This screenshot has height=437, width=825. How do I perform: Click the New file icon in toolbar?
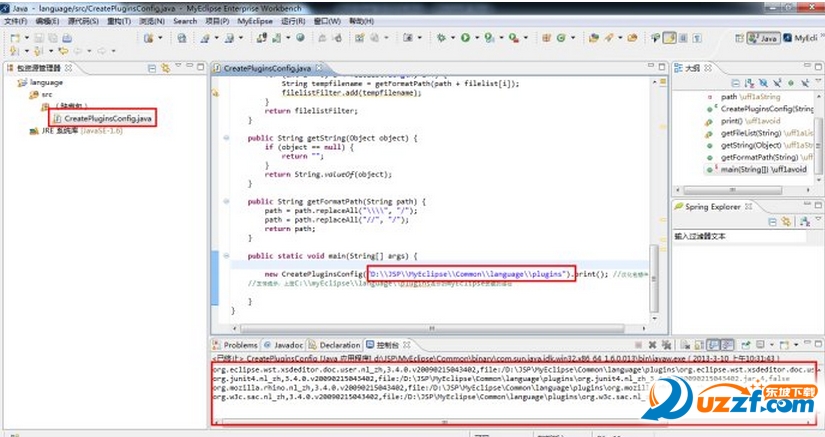tap(16, 38)
